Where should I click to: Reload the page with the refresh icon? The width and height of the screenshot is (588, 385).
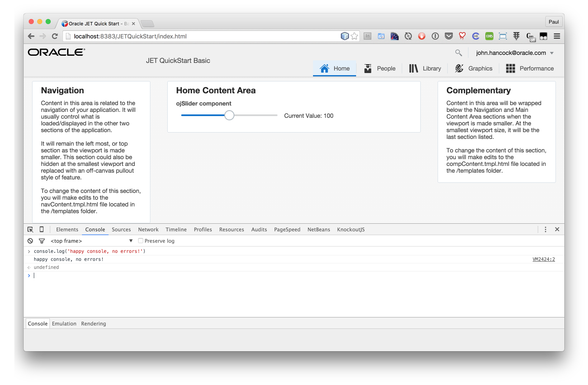(x=54, y=36)
